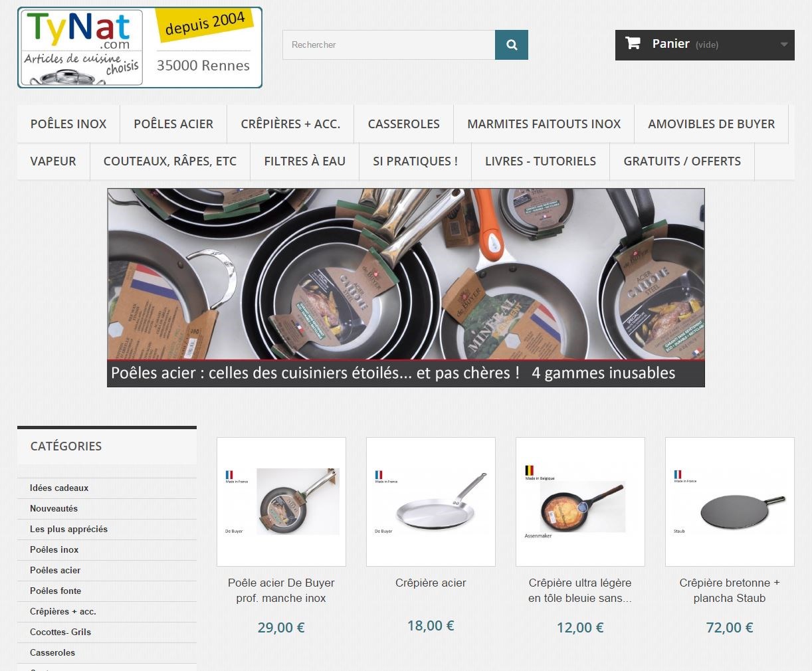The height and width of the screenshot is (671, 812).
Task: Open the Poêles Inox menu
Action: point(68,124)
